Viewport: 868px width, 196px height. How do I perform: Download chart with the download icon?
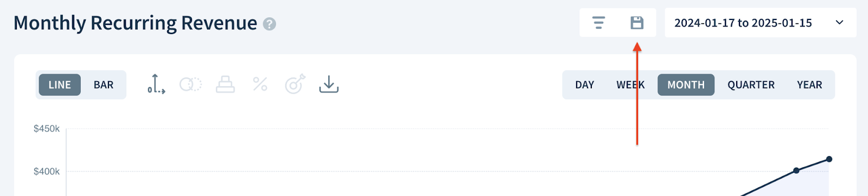click(329, 84)
